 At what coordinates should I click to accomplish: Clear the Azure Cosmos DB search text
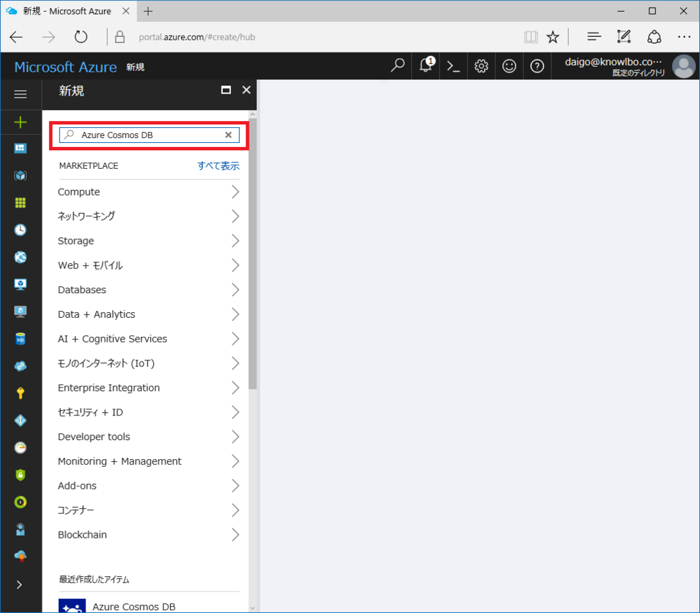(228, 135)
